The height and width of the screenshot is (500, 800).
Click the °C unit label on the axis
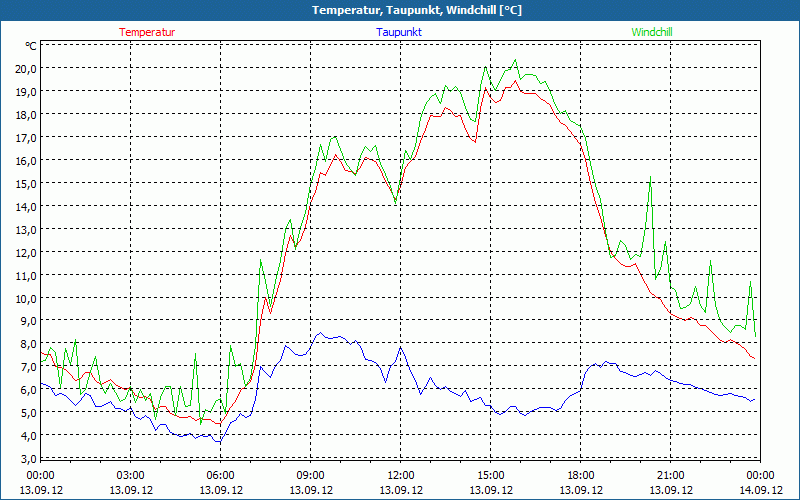pyautogui.click(x=31, y=46)
